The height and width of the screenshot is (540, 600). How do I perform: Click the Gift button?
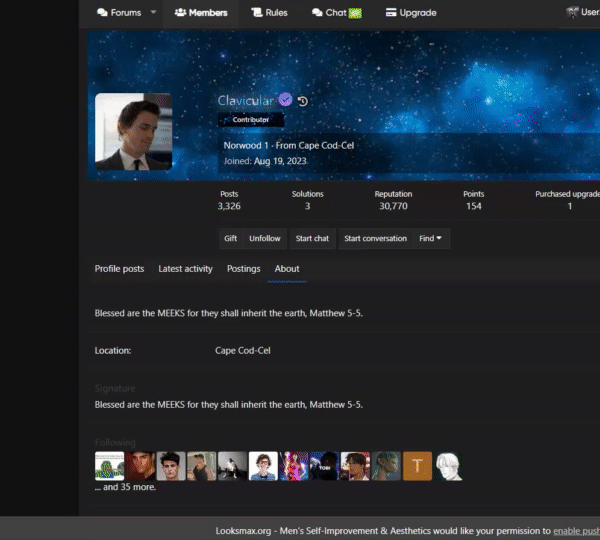230,239
